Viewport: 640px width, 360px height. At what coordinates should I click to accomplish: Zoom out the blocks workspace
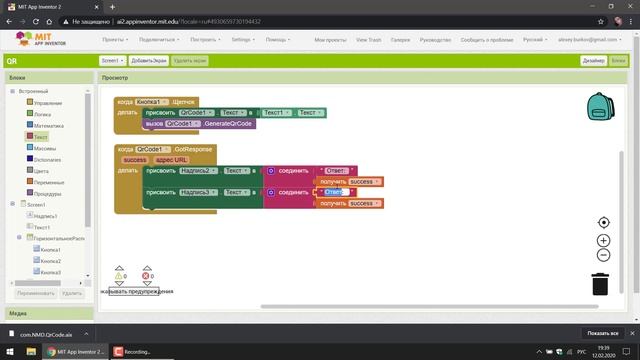(x=603, y=255)
